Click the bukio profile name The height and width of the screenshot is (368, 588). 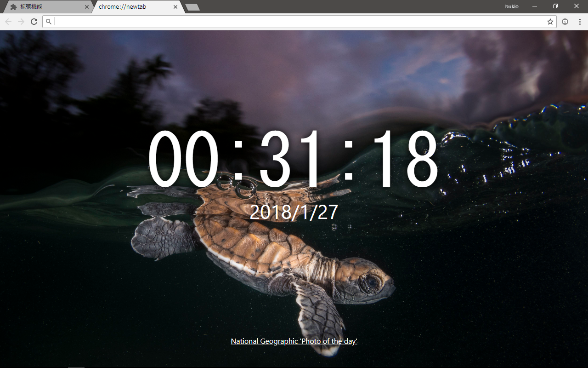coord(511,6)
